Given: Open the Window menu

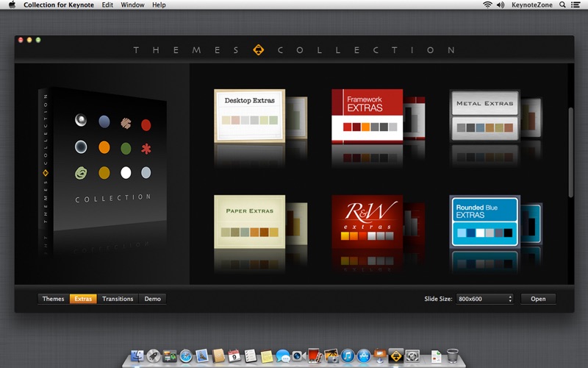Looking at the screenshot, I should click(x=132, y=5).
